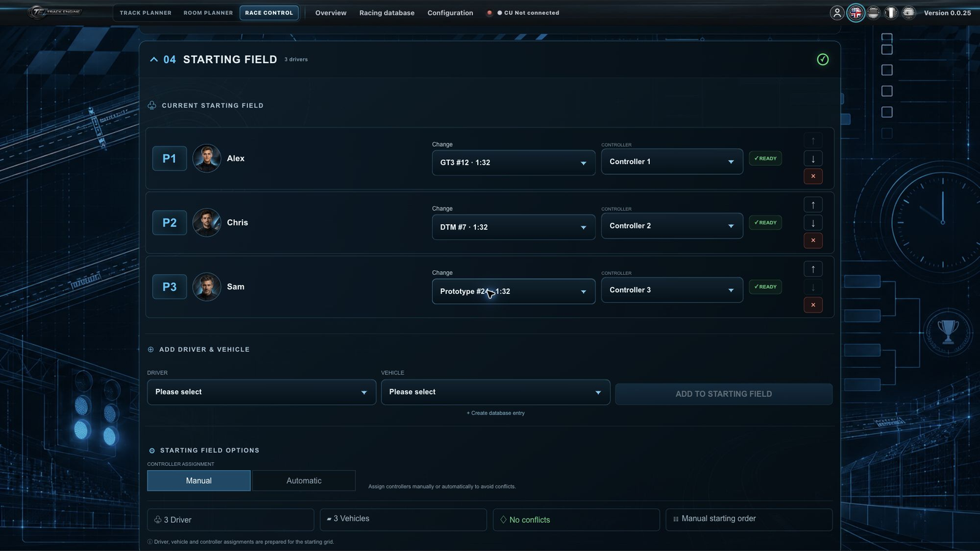Open the user account icon

coord(837,13)
